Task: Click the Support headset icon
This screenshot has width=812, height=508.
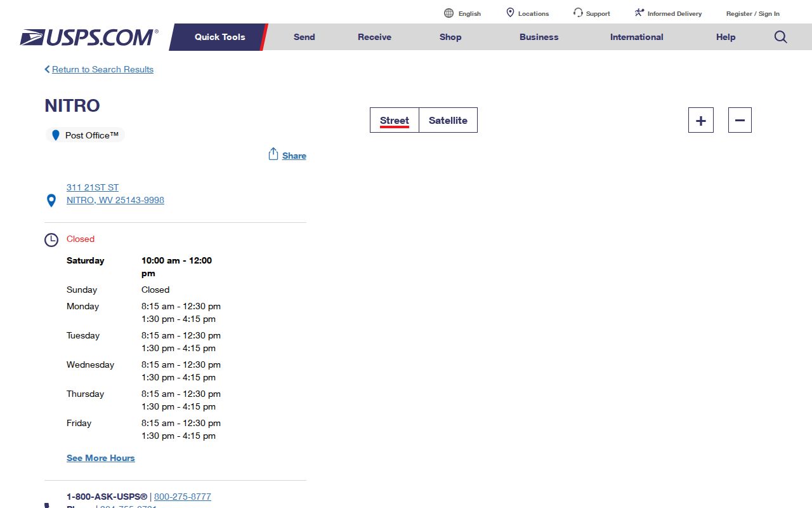Action: click(x=578, y=13)
